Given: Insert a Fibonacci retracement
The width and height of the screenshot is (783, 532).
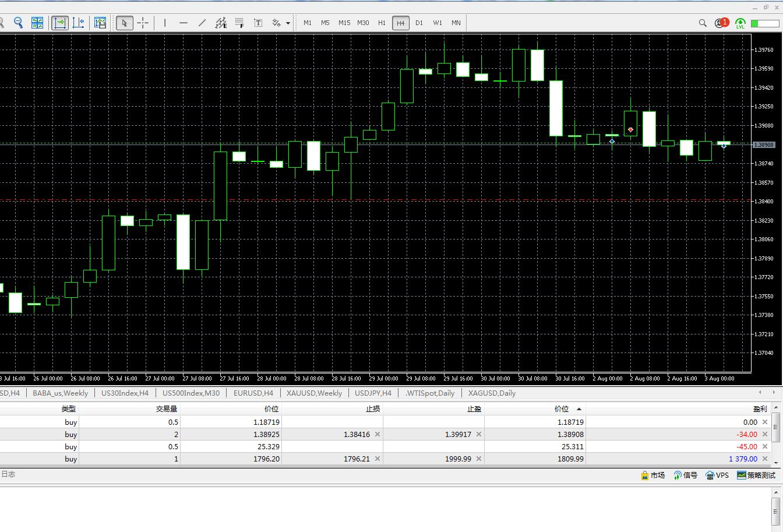Looking at the screenshot, I should coord(239,23).
